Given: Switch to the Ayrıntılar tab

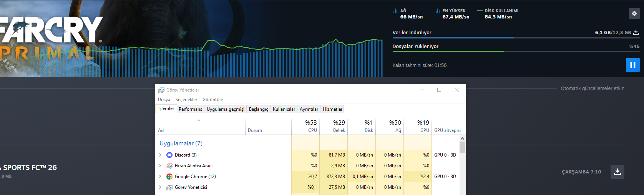Looking at the screenshot, I should 309,109.
